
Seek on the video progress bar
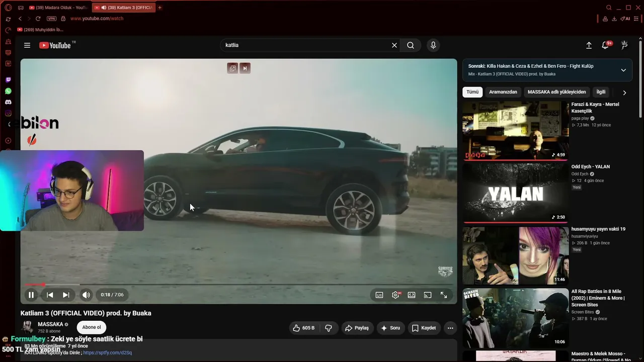[238, 285]
